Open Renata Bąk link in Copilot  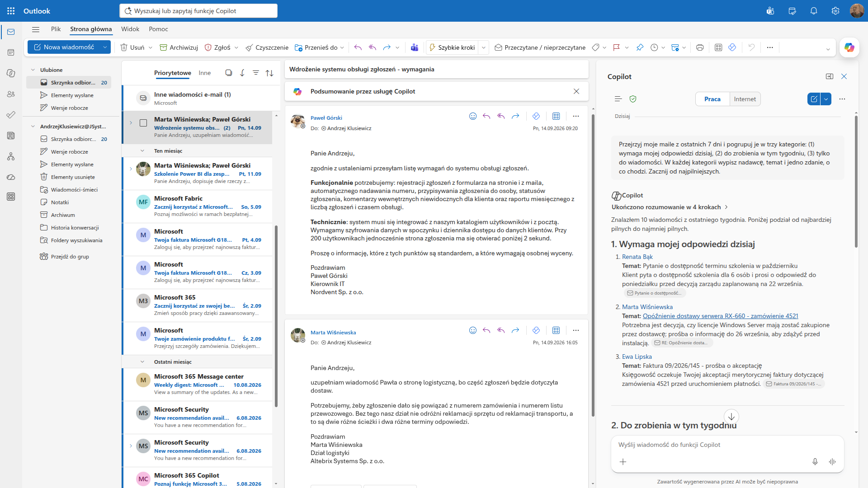(x=637, y=257)
